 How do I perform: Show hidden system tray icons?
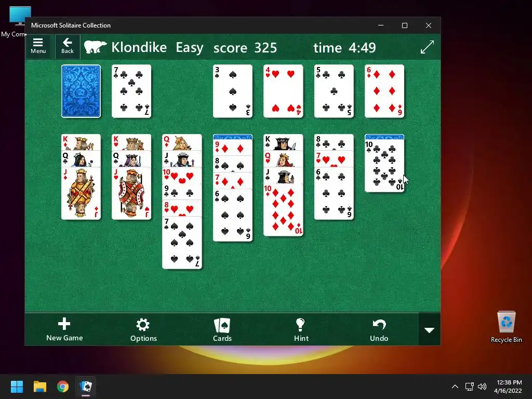[x=455, y=387]
